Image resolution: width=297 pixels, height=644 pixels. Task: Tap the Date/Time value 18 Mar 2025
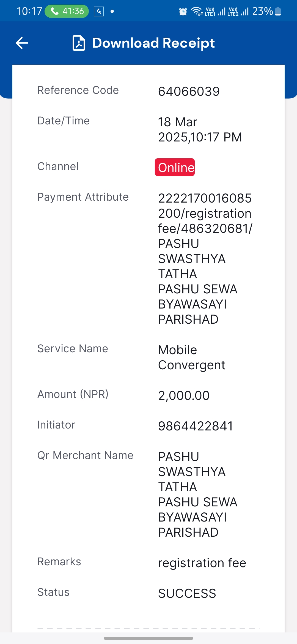[x=200, y=129]
